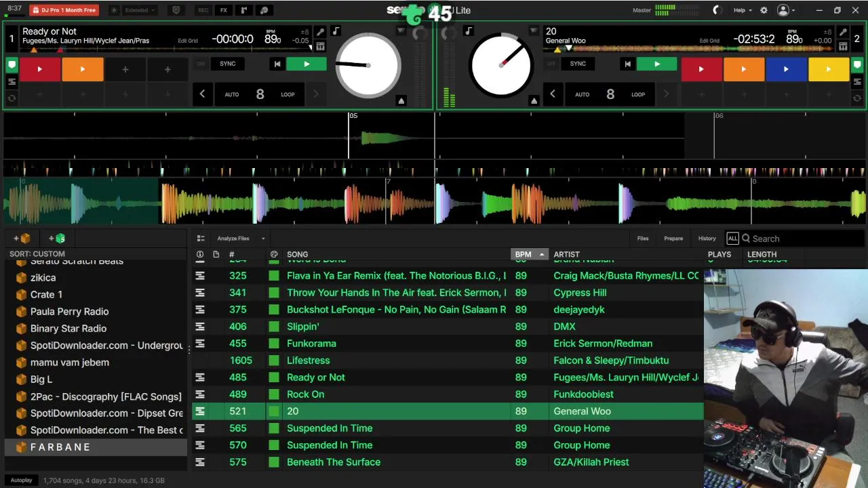Open the Files panel

[x=643, y=239]
